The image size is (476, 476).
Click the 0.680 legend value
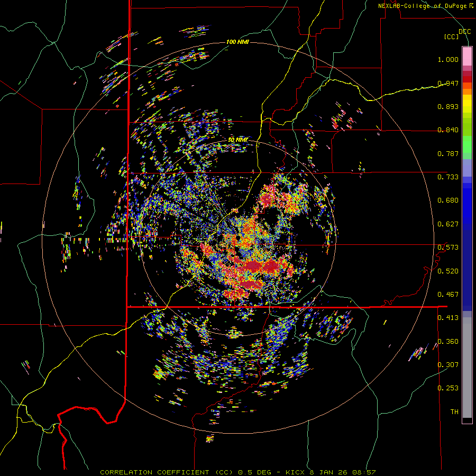[448, 200]
